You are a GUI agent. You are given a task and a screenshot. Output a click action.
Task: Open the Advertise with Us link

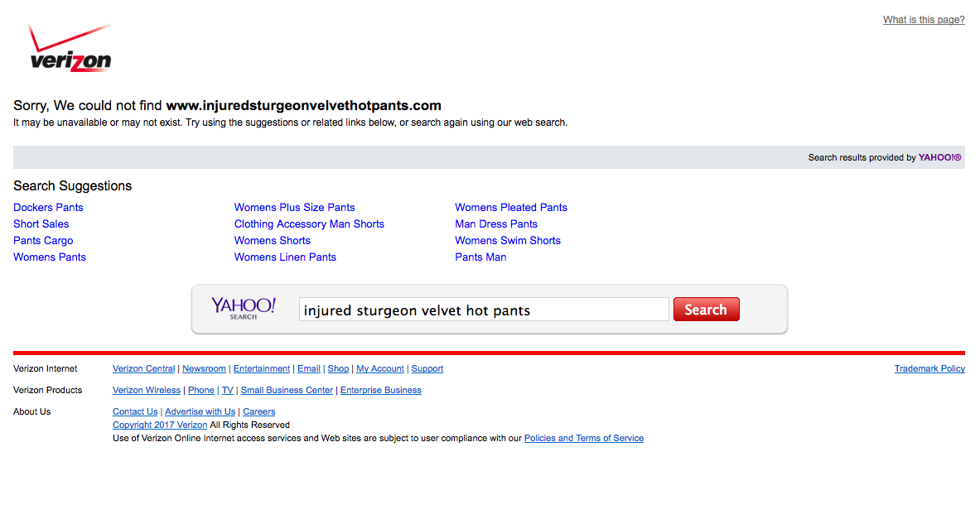click(x=200, y=412)
